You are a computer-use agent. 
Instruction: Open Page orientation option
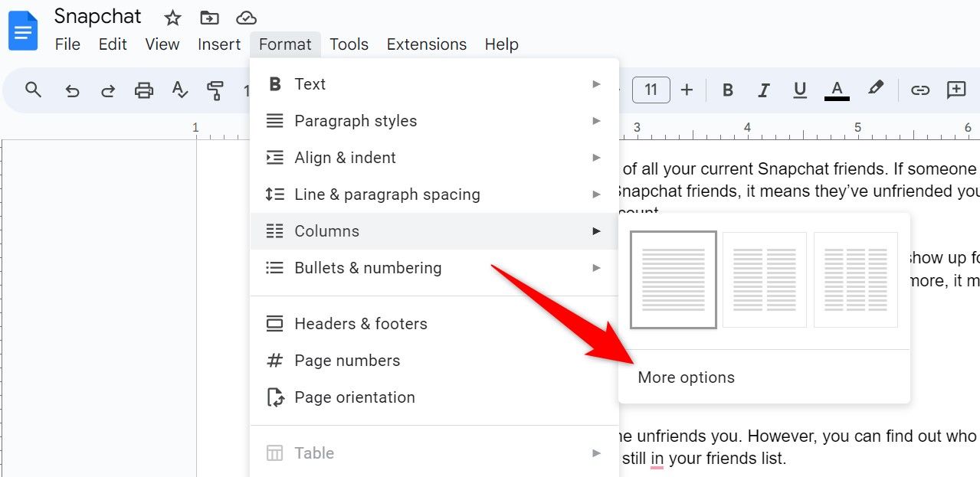point(434,397)
